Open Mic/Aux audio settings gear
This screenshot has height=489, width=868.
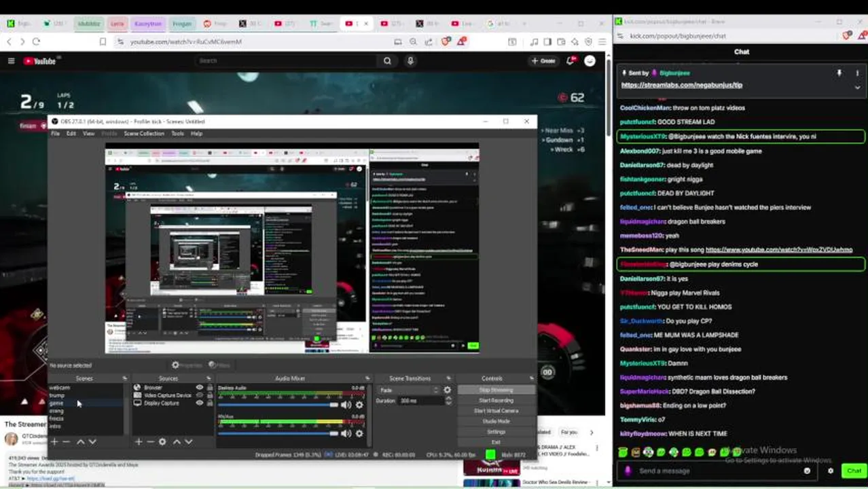point(359,433)
